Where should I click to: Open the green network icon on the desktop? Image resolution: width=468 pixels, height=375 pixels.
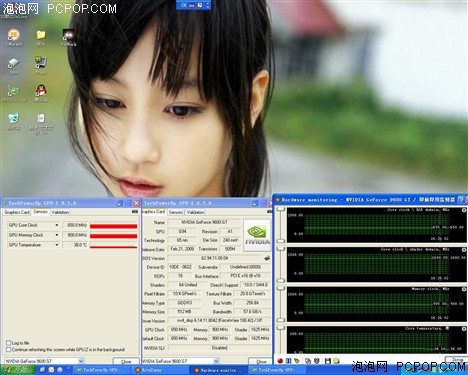(14, 94)
